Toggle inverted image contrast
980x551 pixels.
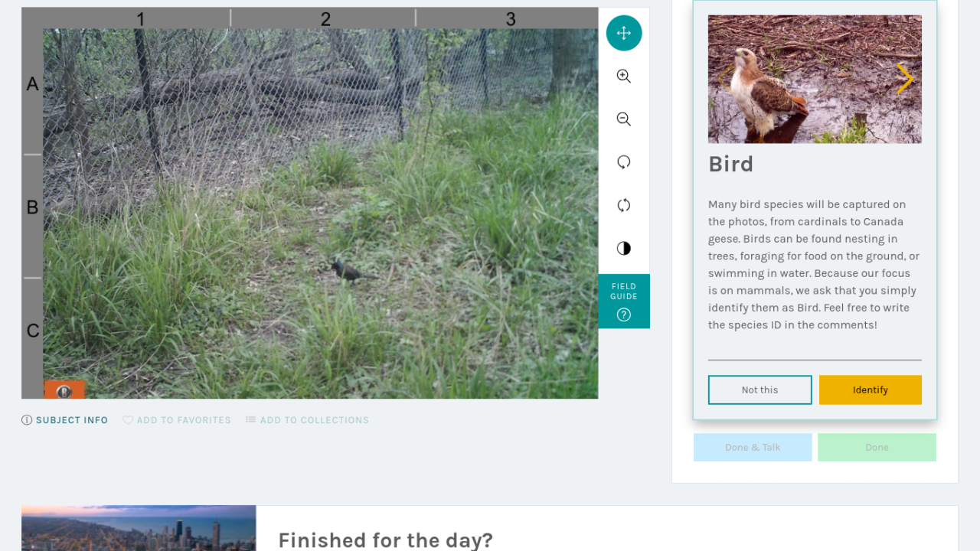click(x=624, y=248)
